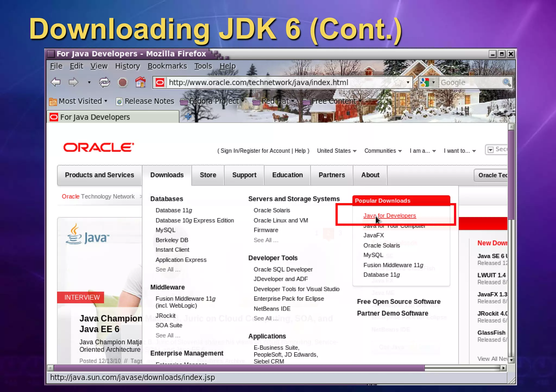Open the History menu

click(127, 66)
